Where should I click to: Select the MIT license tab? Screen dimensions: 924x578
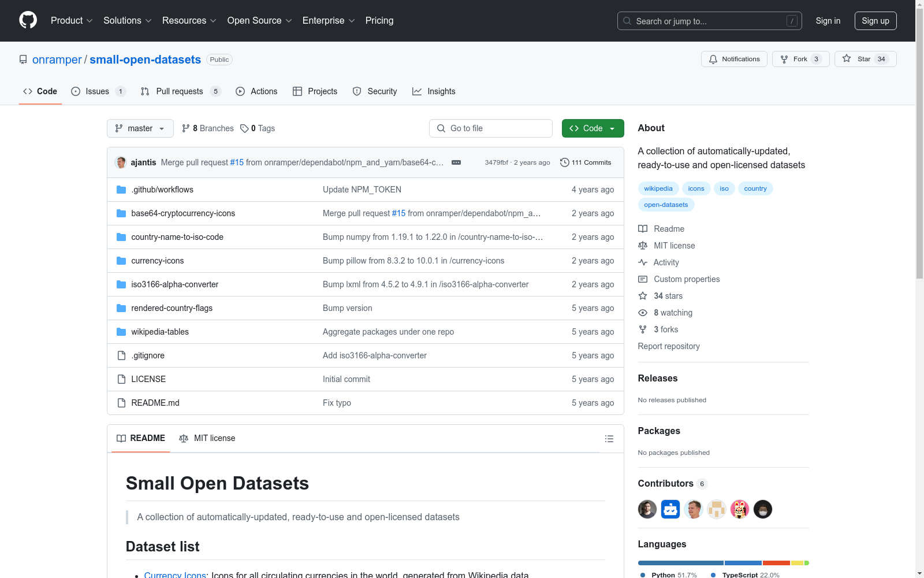[207, 438]
